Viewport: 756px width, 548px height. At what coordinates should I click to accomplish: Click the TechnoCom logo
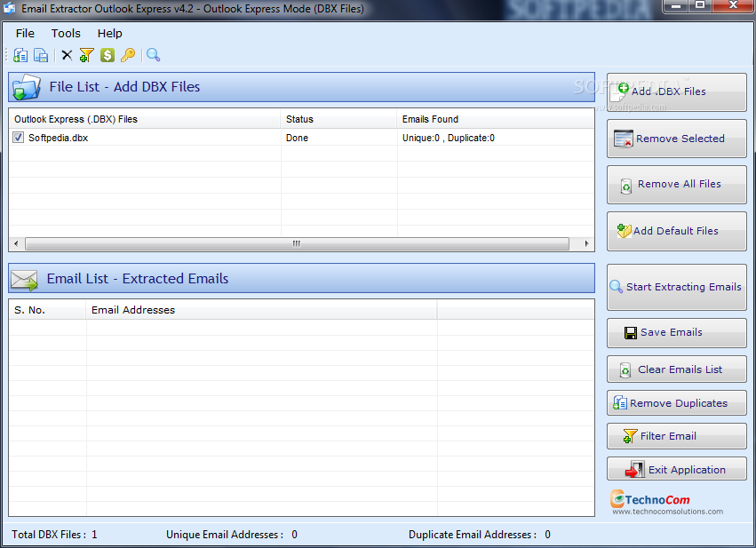[x=650, y=499]
